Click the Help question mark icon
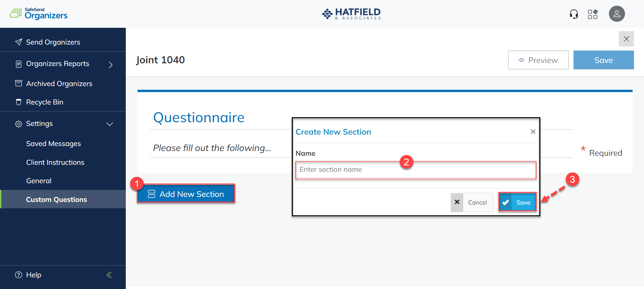644x289 pixels. (19, 275)
